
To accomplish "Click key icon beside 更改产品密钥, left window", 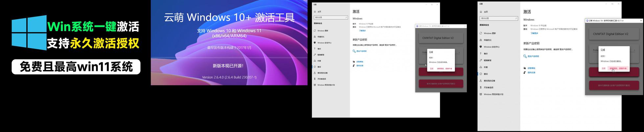I will pyautogui.click(x=354, y=51).
